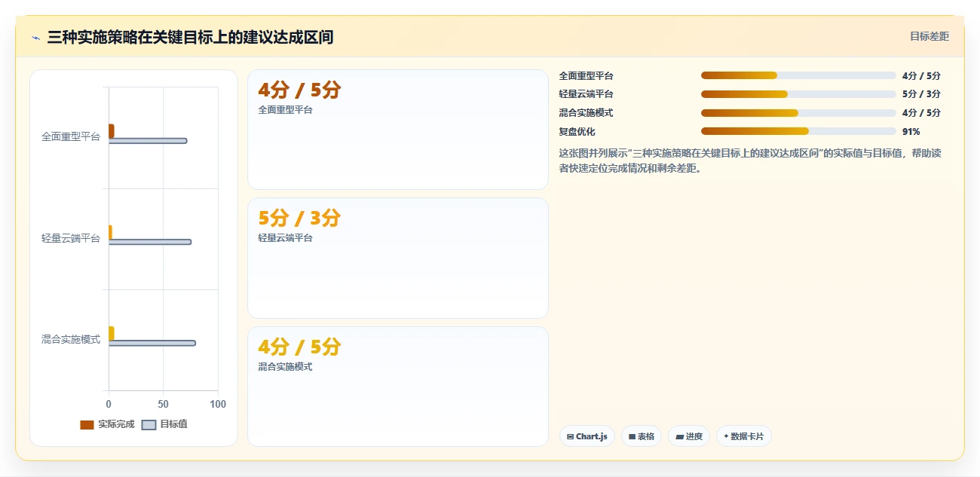This screenshot has height=477, width=980.
Task: Click the 实际完成 legend color box
Action: 87,424
